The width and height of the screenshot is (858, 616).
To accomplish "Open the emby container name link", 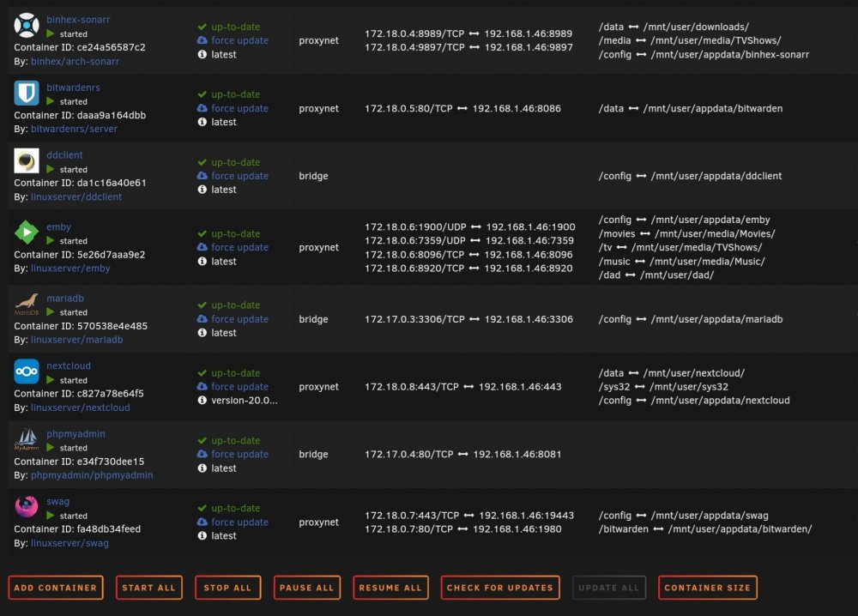I will [x=58, y=227].
